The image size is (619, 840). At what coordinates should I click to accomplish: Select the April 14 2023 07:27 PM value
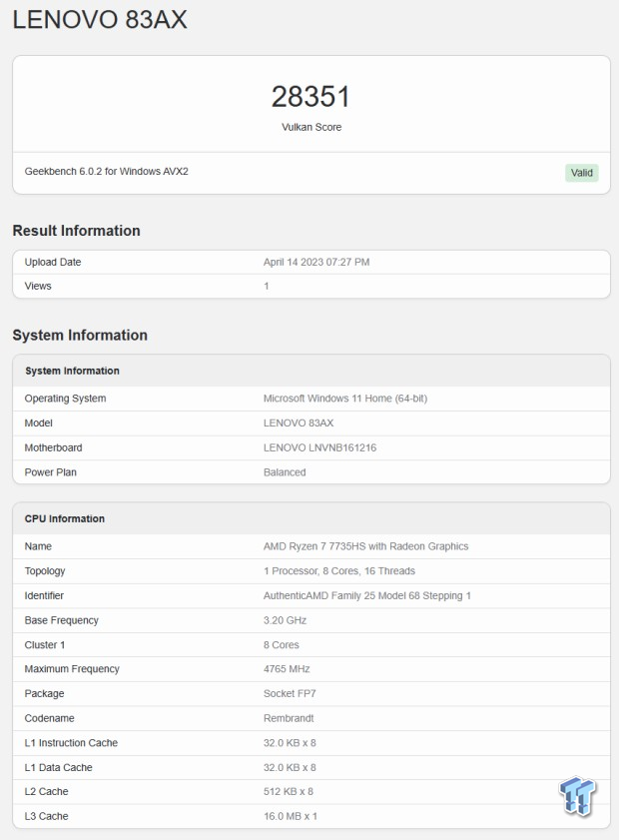click(x=316, y=262)
